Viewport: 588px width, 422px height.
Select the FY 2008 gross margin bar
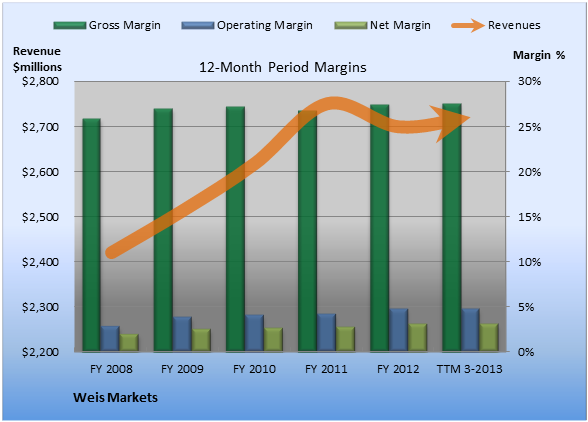click(91, 235)
